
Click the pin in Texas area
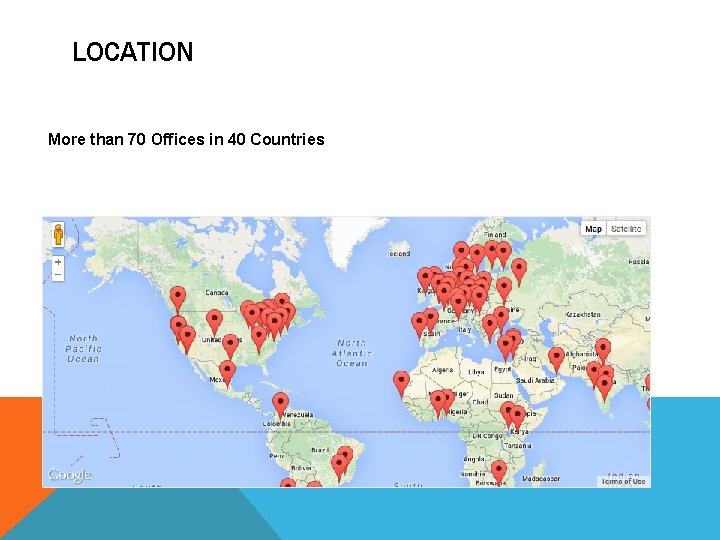click(x=231, y=348)
